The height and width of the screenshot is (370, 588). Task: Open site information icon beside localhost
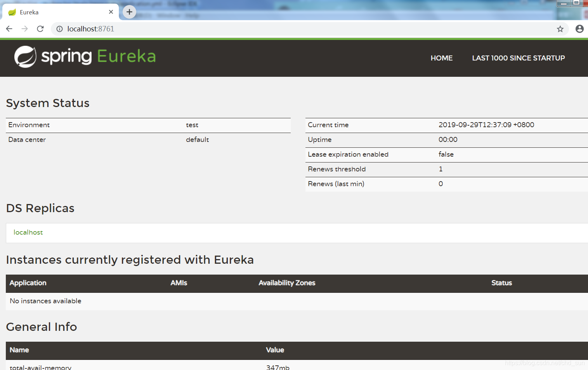pyautogui.click(x=59, y=29)
